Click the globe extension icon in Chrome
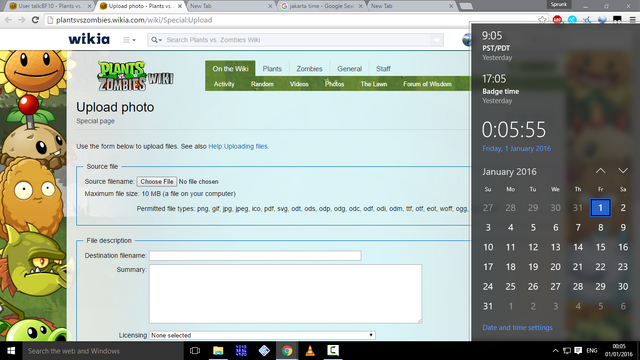640x360 pixels. pyautogui.click(x=602, y=20)
